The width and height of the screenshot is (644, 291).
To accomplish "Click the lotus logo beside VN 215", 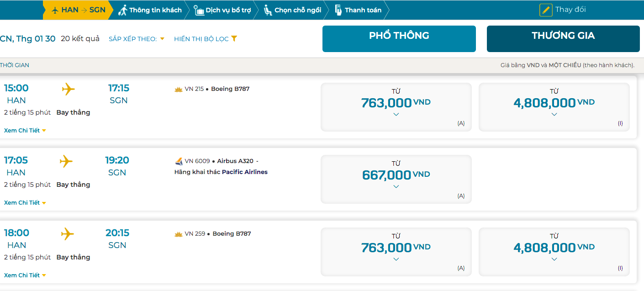I will pyautogui.click(x=179, y=89).
